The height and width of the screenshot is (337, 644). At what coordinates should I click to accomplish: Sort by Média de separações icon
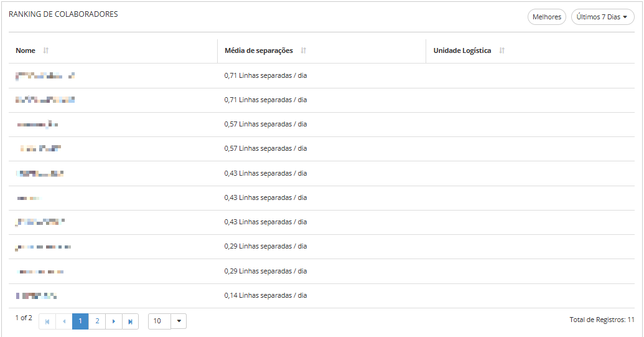(x=304, y=50)
